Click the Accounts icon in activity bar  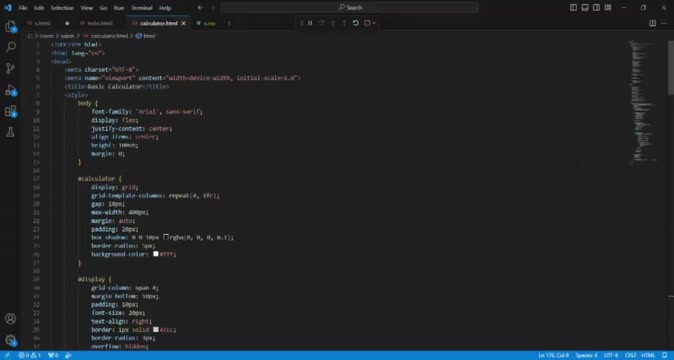(10, 319)
